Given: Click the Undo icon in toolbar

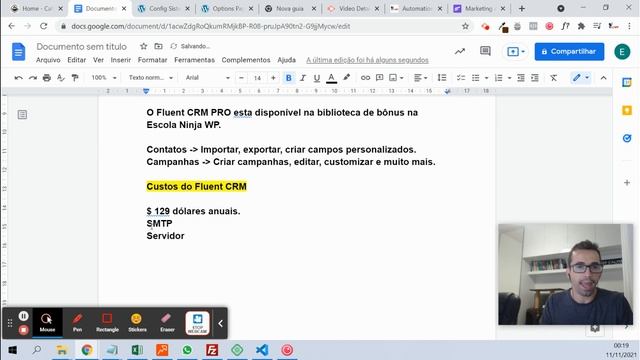Looking at the screenshot, I should 18,78.
